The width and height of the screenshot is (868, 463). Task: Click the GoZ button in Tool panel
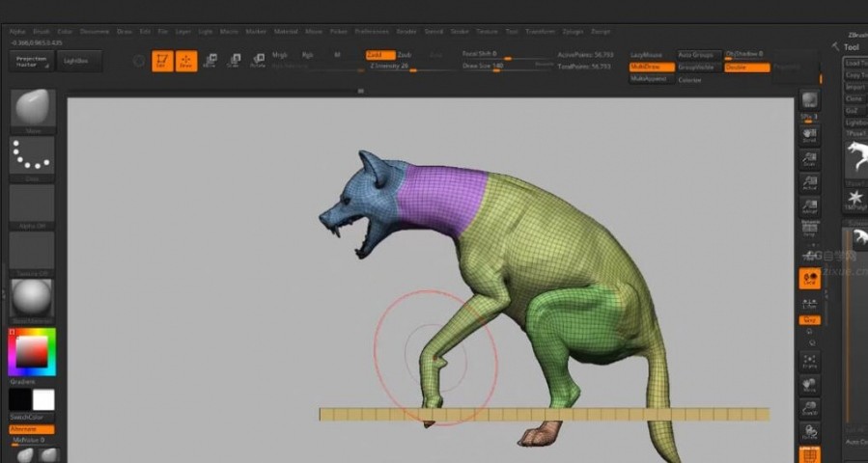[855, 111]
